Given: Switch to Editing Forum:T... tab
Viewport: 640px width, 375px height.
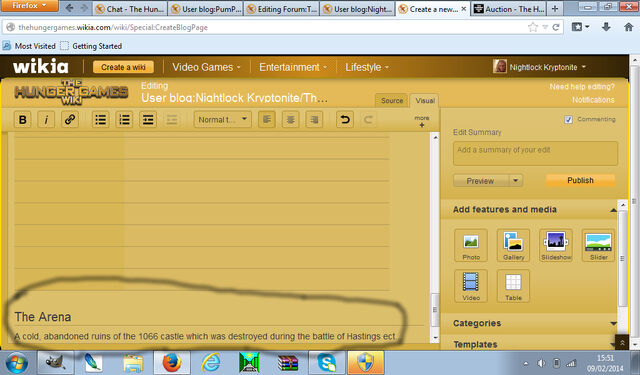Looking at the screenshot, I should (282, 9).
